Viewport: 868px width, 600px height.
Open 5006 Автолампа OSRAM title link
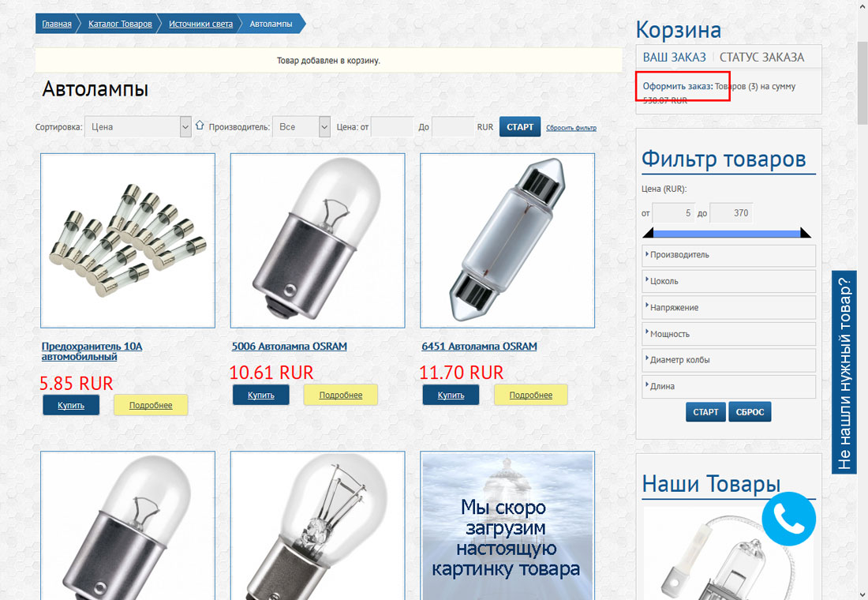[x=290, y=347]
